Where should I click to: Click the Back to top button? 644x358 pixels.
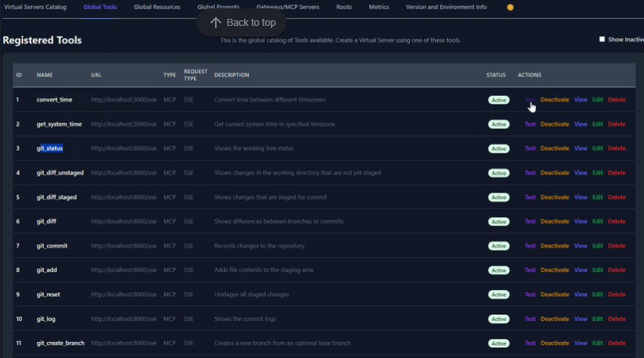pos(241,23)
